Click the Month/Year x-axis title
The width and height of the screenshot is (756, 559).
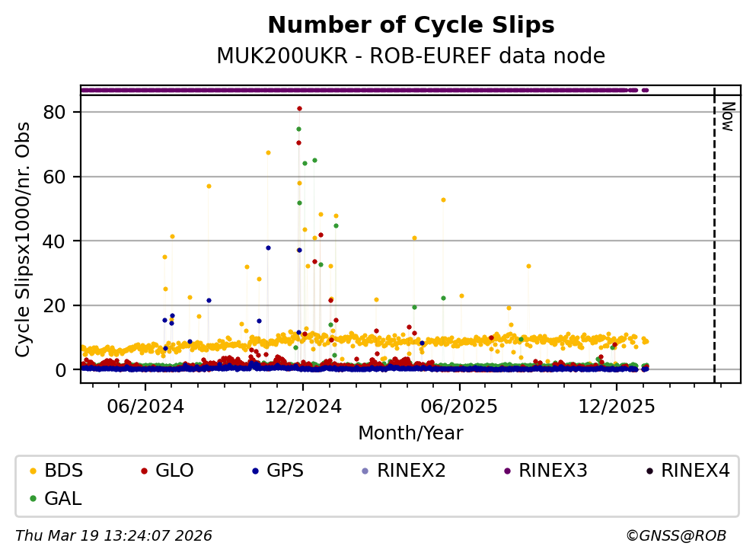(x=410, y=433)
